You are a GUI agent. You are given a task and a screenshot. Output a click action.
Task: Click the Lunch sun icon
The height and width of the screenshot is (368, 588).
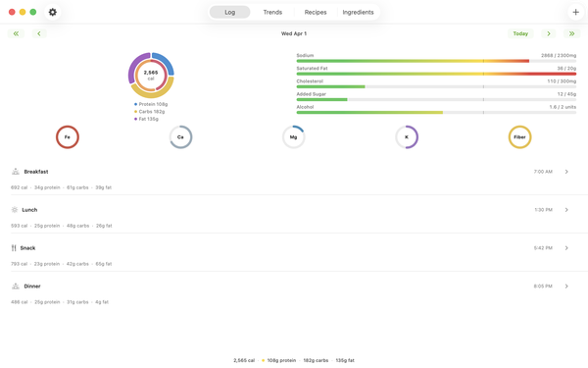click(15, 210)
